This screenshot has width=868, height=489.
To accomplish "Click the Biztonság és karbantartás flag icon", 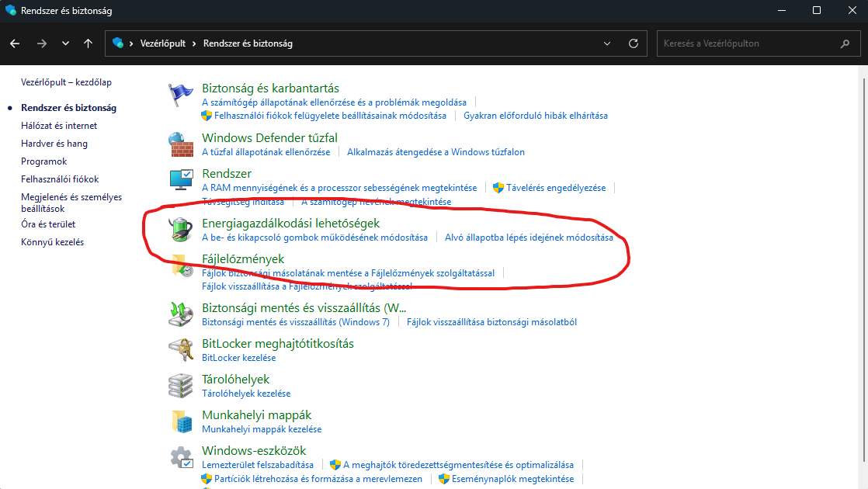I will [x=181, y=95].
